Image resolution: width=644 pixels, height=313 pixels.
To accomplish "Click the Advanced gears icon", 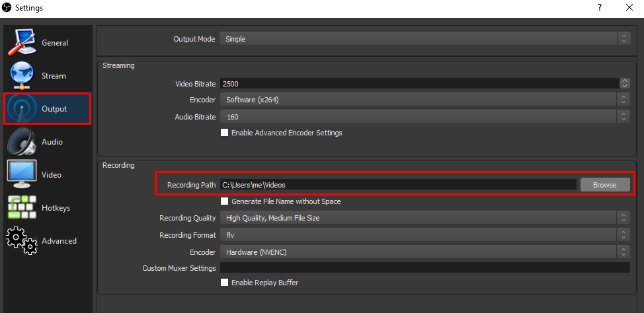I will click(22, 241).
